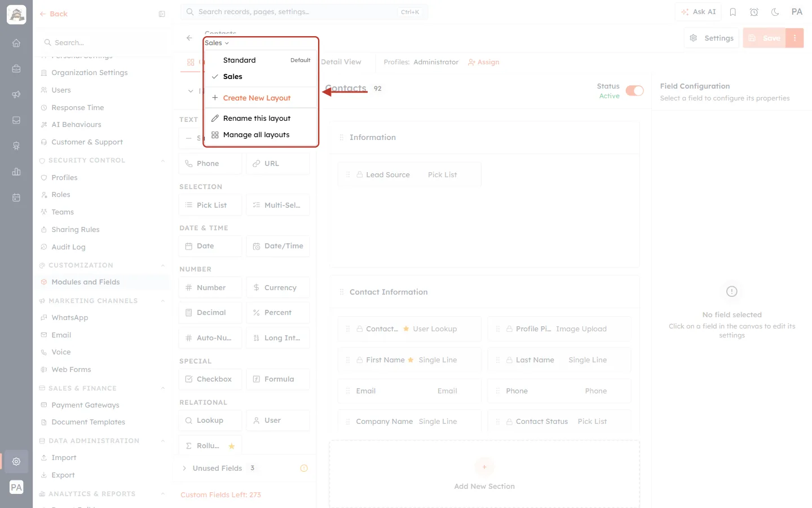This screenshot has height=508, width=812.
Task: Expand the Unused Fields section
Action: 184,468
